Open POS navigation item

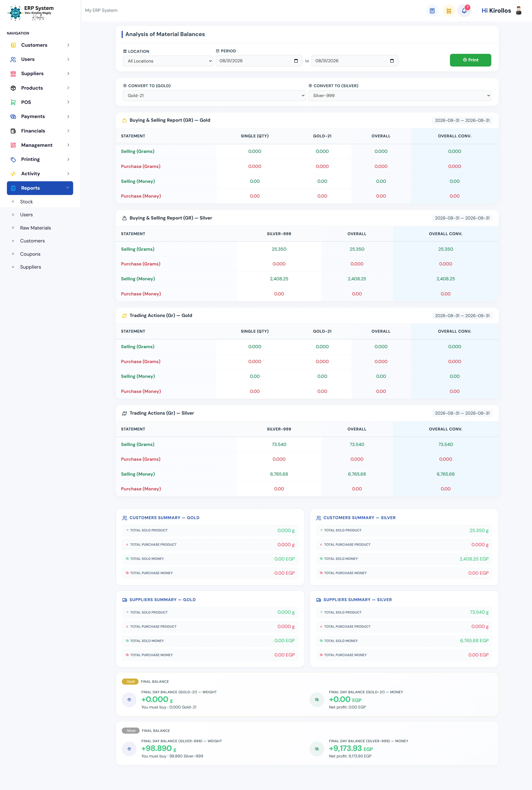40,102
